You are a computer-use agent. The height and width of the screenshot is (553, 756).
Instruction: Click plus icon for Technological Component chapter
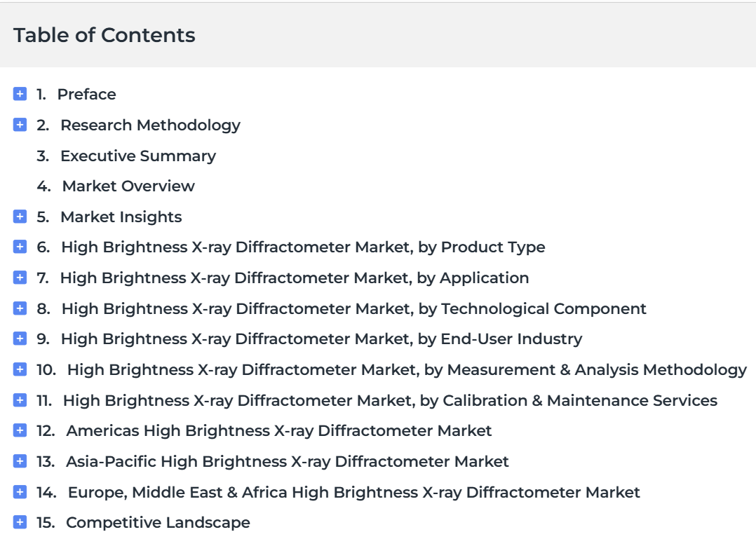coord(20,308)
